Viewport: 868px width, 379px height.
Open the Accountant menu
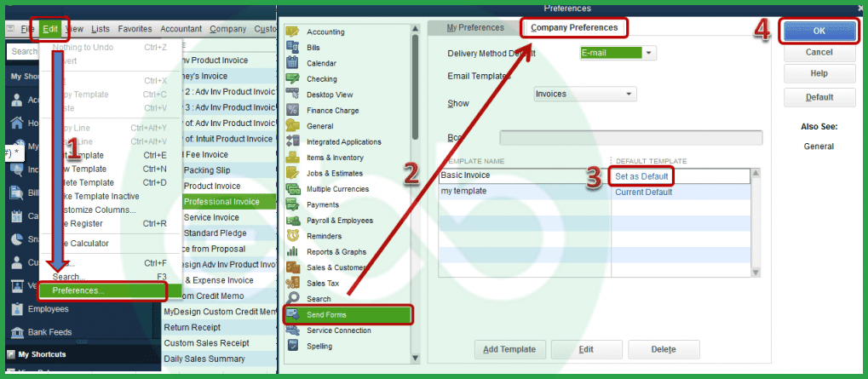pyautogui.click(x=181, y=29)
